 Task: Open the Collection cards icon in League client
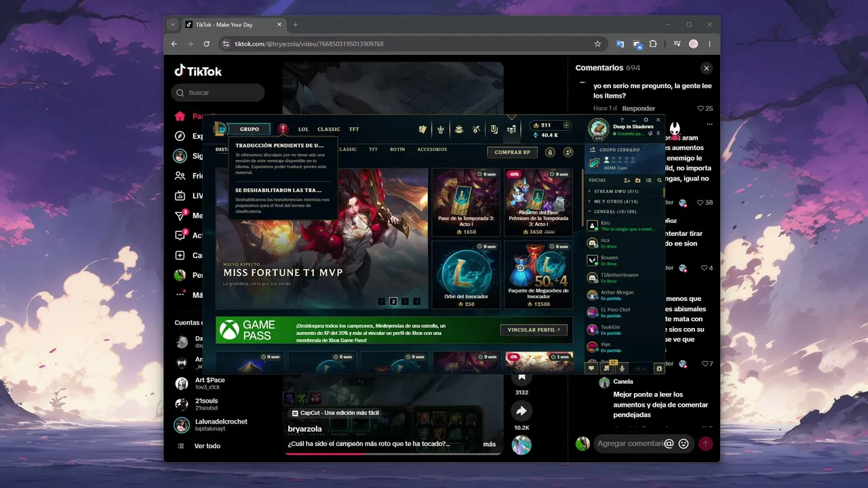coord(422,129)
